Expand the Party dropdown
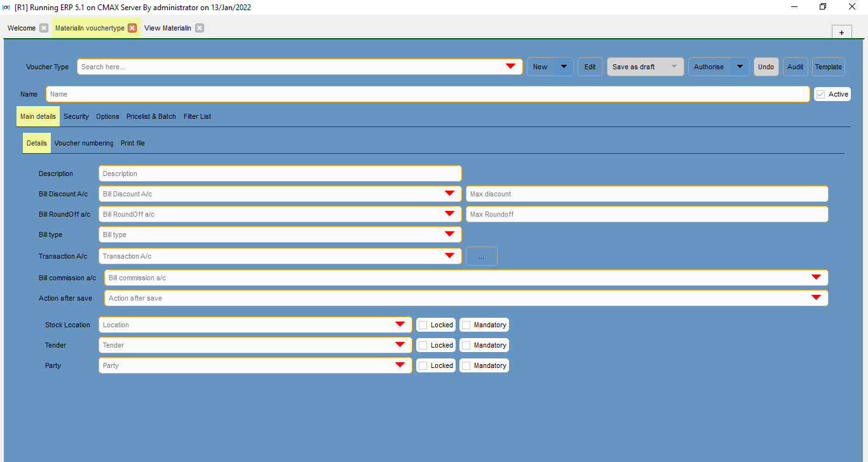Screen dimensions: 868x462 (400, 365)
